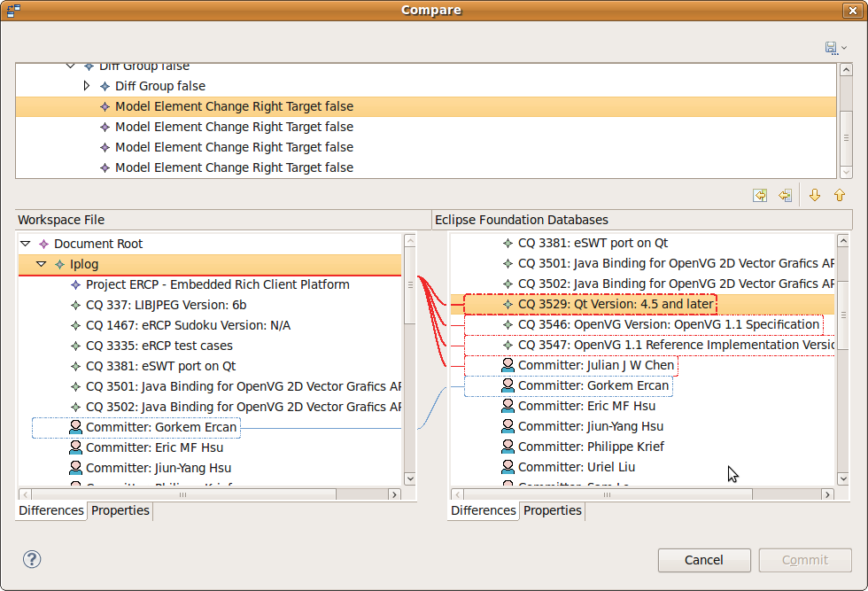The width and height of the screenshot is (868, 591).
Task: Select CQ 3501 Java Binding in right pane
Action: coord(676,264)
